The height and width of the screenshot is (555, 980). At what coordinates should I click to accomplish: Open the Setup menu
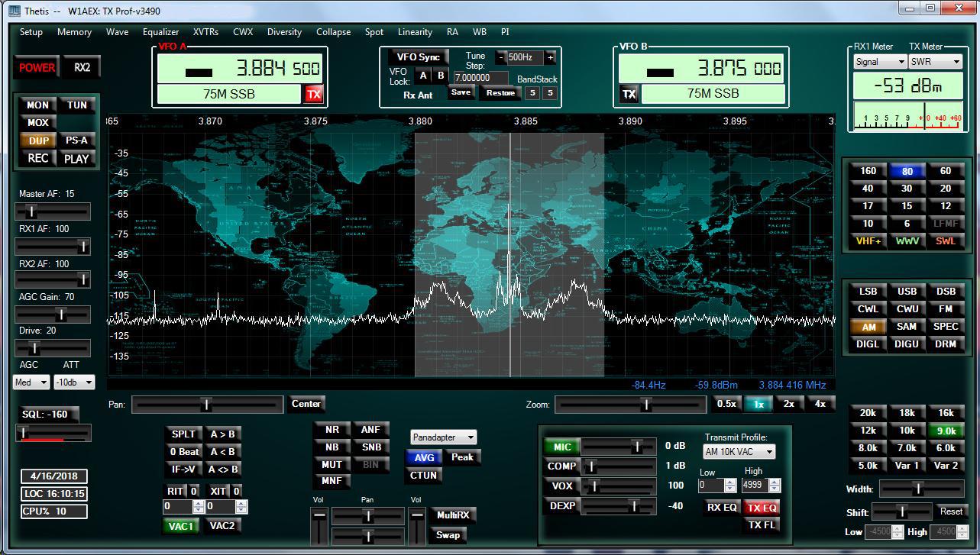31,32
